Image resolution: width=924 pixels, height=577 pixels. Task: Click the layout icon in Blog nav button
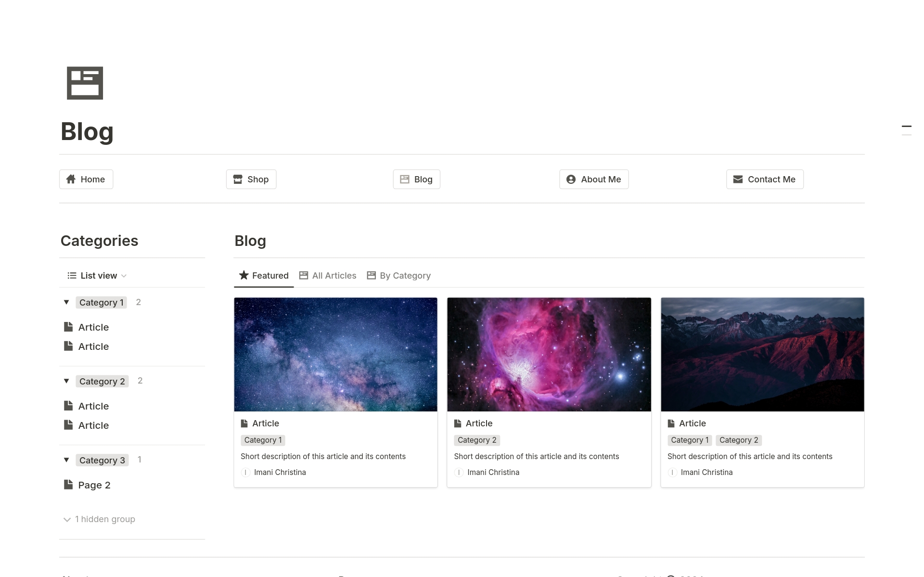click(405, 179)
